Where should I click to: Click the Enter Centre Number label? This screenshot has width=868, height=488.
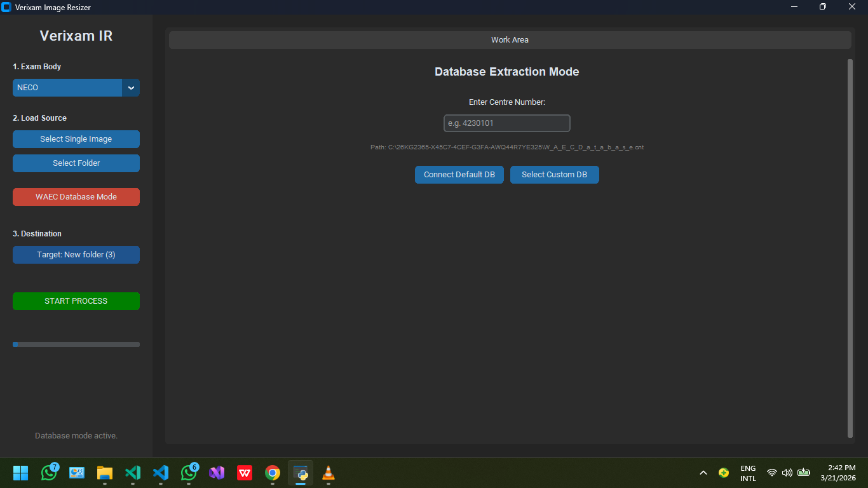coord(507,102)
